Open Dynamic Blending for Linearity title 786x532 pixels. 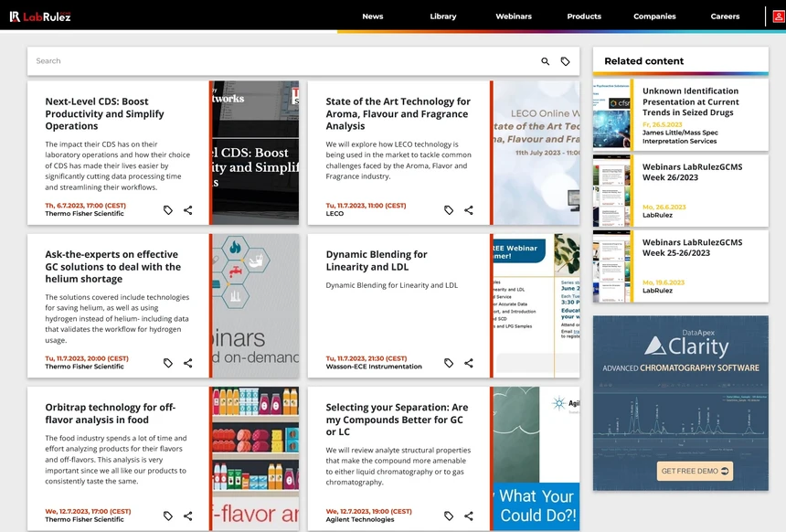377,261
